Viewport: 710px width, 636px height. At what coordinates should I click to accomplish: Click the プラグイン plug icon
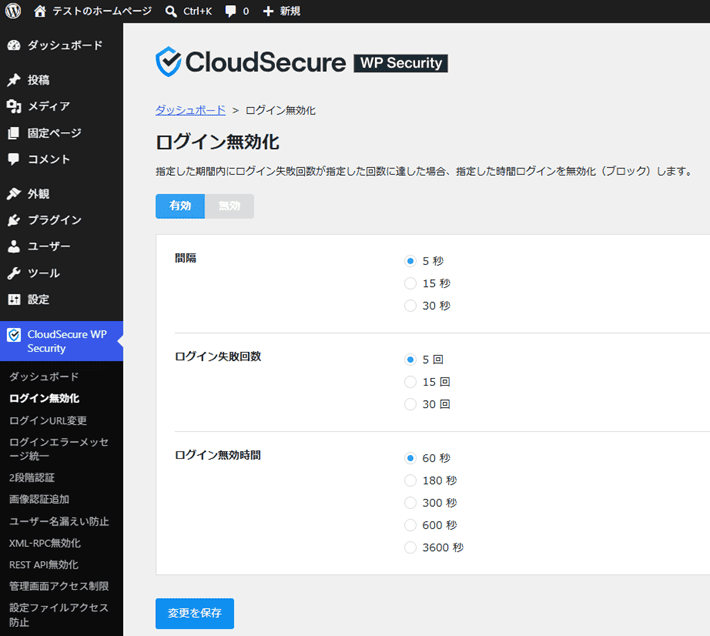14,220
